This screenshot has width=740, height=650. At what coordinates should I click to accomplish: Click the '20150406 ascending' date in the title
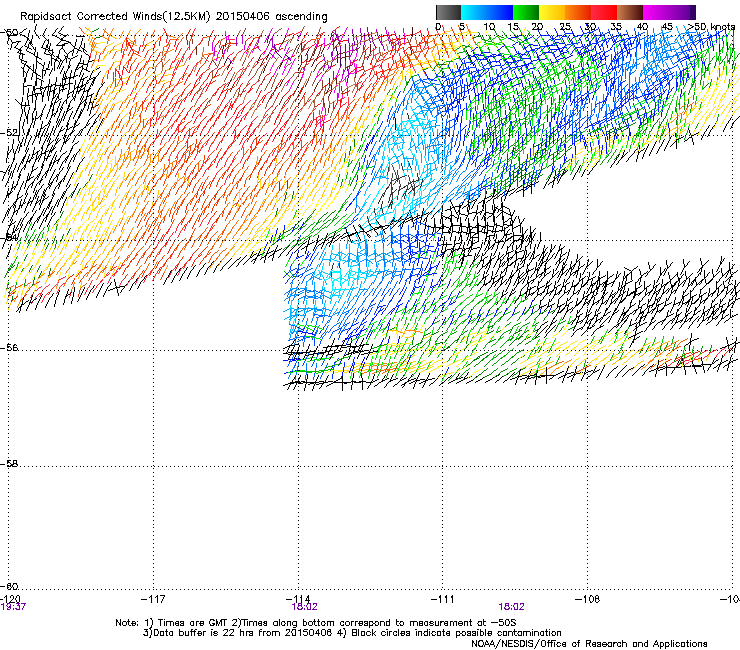tap(271, 17)
